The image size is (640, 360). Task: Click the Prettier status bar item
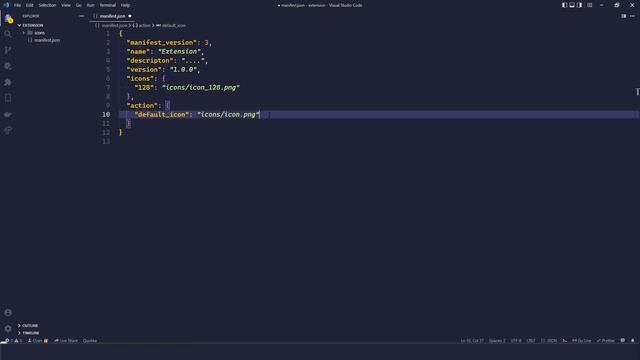606,340
